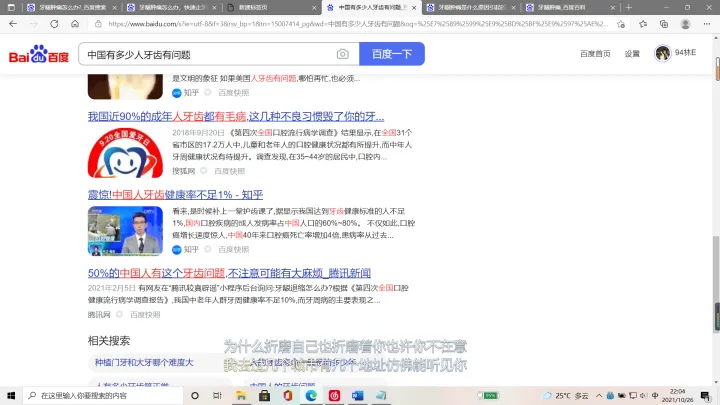Image resolution: width=720 pixels, height=405 pixels.
Task: Click the 百度一下 search button
Action: pyautogui.click(x=392, y=54)
